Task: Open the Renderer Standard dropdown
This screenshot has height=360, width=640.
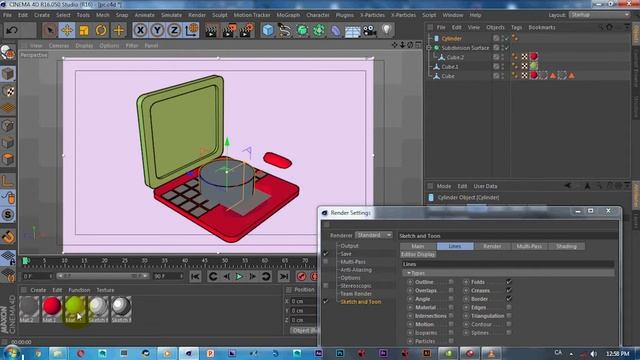Action: [374, 235]
